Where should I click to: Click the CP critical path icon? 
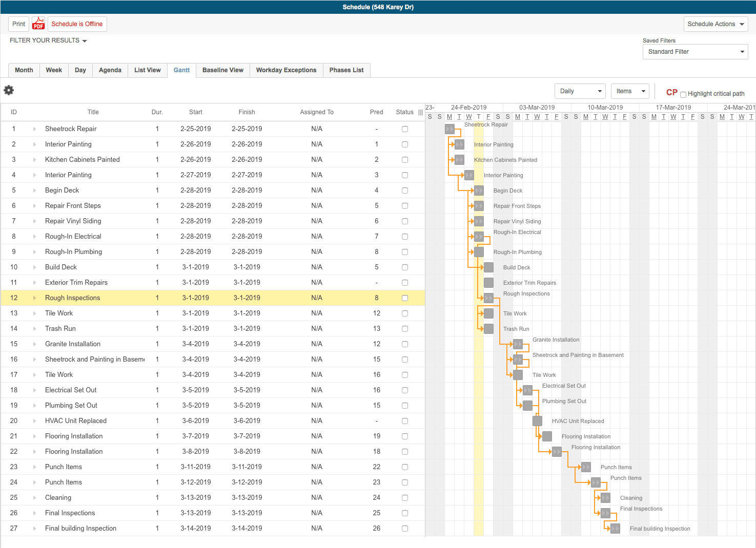(672, 93)
